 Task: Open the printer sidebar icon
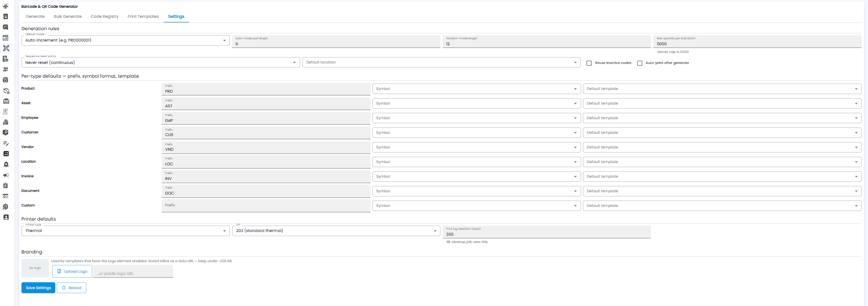pyautogui.click(x=5, y=122)
